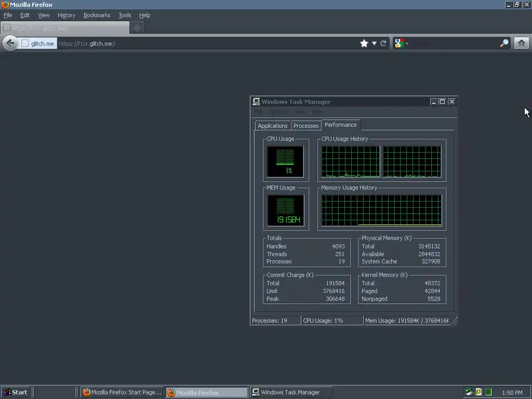This screenshot has width=532, height=399.
Task: Click the Memory Usage History graph
Action: click(381, 210)
